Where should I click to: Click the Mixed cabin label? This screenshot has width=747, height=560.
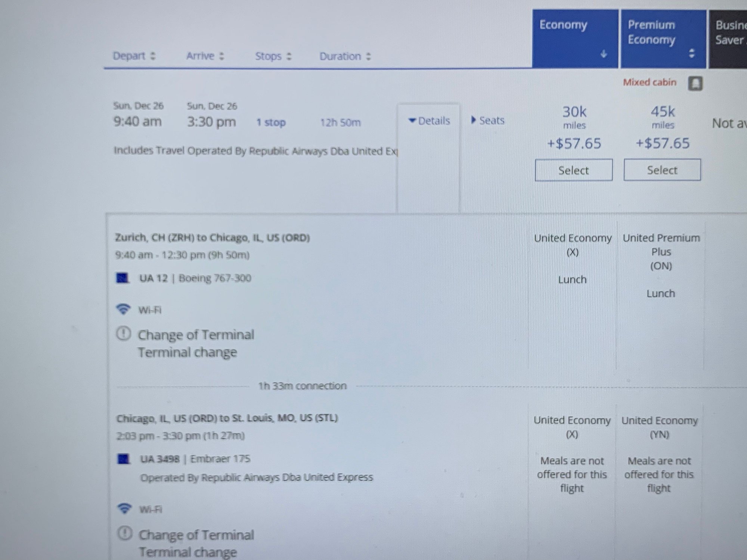tap(649, 82)
